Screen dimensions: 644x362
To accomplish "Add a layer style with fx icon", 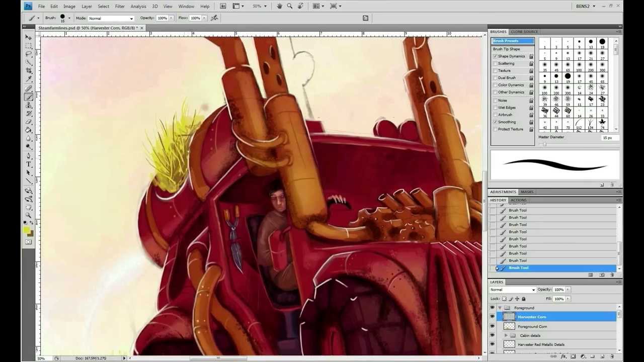I will (563, 356).
